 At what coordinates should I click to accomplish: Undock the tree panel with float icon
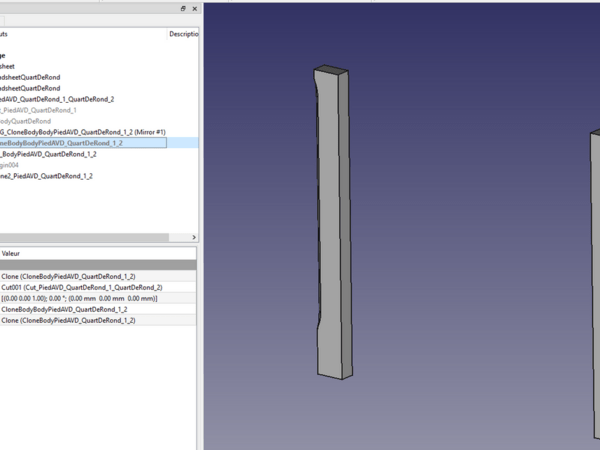(x=183, y=8)
